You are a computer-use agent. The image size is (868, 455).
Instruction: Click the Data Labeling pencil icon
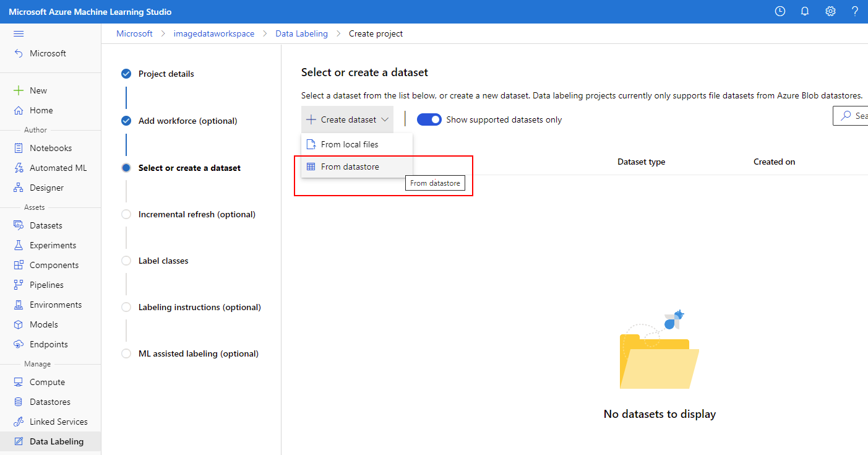[19, 441]
